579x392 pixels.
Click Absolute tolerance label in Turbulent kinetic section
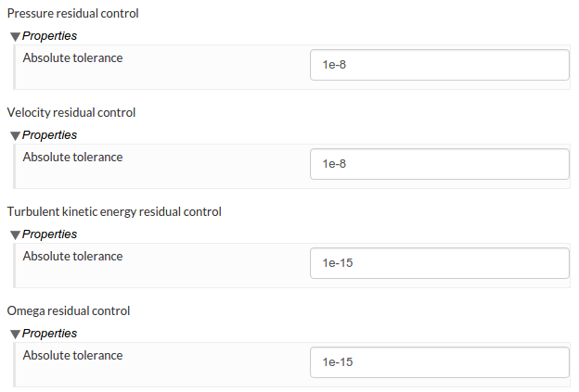(72, 257)
